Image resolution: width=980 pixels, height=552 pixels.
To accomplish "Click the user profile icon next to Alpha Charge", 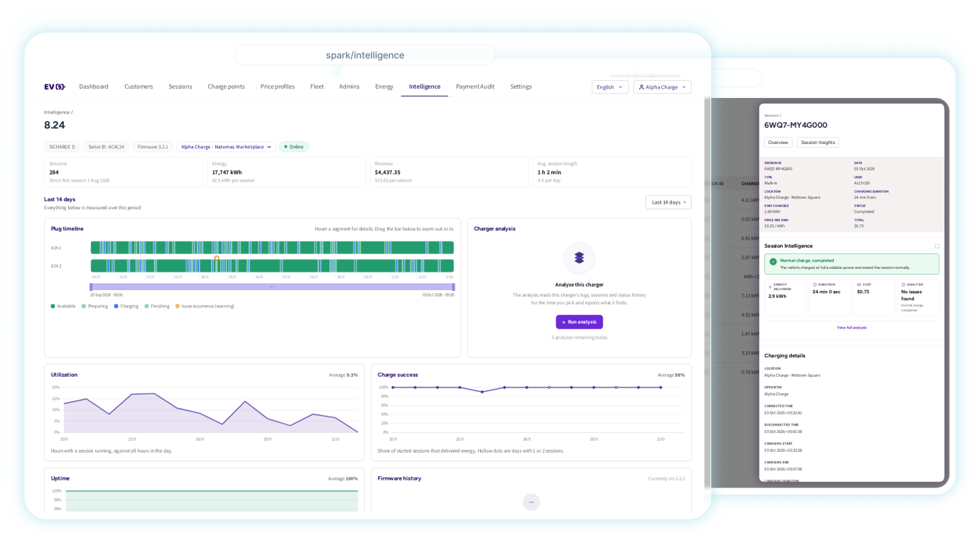I will [x=641, y=87].
